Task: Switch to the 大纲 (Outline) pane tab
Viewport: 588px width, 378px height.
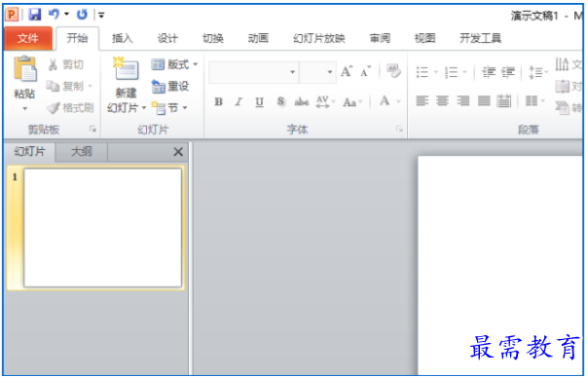Action: [82, 152]
